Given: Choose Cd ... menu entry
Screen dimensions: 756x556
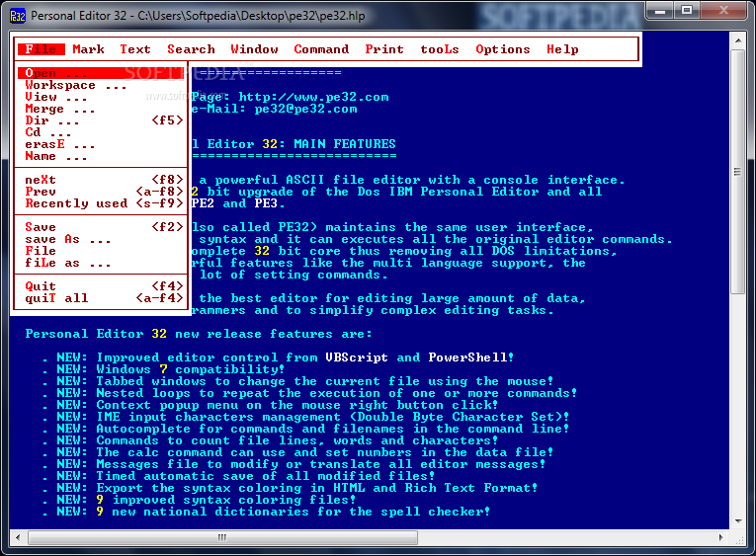Looking at the screenshot, I should click(101, 132).
